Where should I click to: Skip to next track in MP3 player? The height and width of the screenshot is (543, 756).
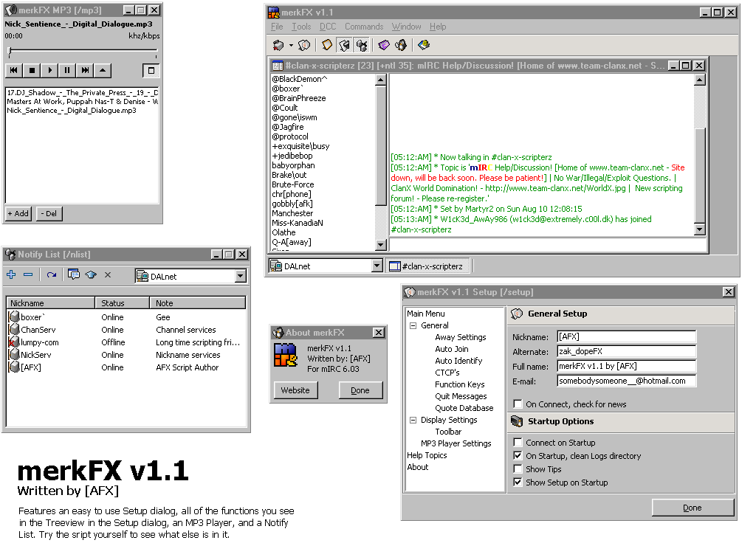pyautogui.click(x=85, y=70)
